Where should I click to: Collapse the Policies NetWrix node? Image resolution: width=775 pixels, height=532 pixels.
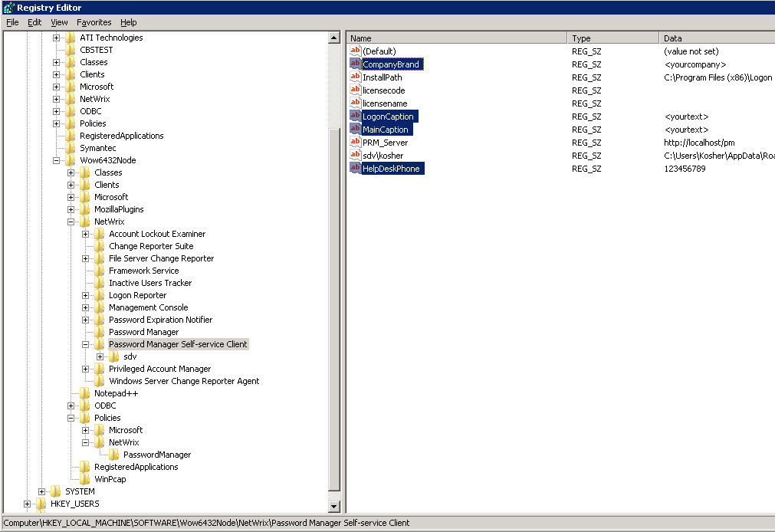click(x=86, y=442)
